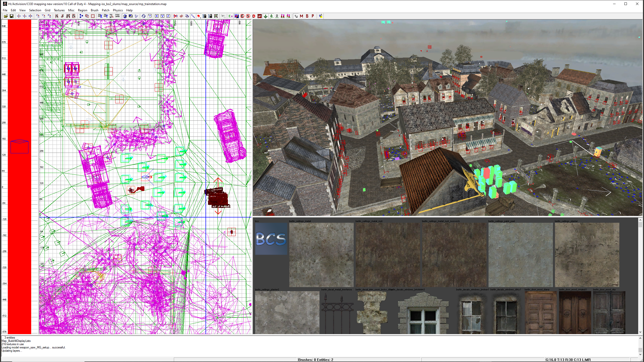The image size is (644, 362).
Task: Select the berlin_ceilings_metal_rust texture
Action: point(388,255)
